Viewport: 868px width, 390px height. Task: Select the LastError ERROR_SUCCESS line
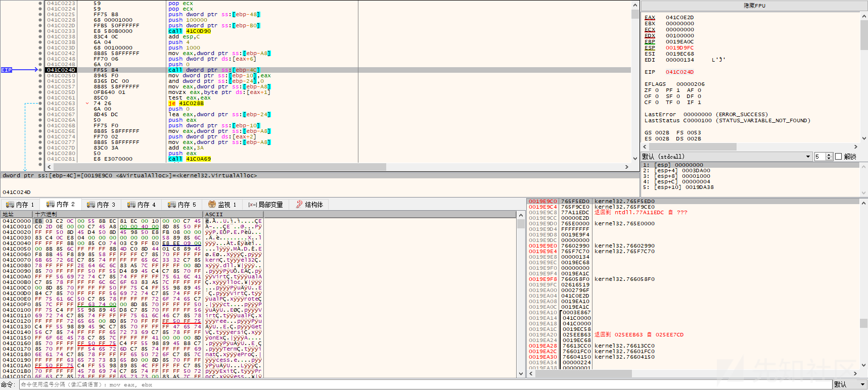[x=706, y=114]
